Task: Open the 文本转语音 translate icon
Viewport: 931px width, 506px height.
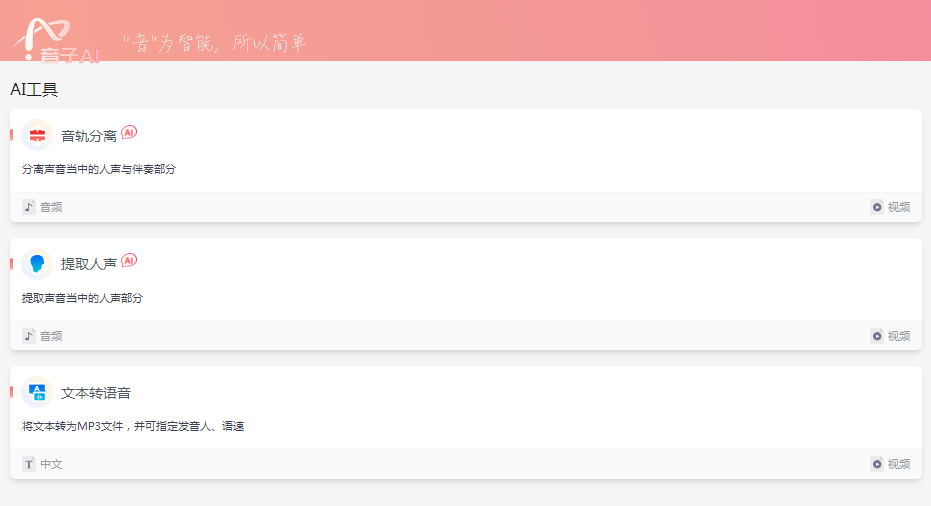Action: click(37, 392)
